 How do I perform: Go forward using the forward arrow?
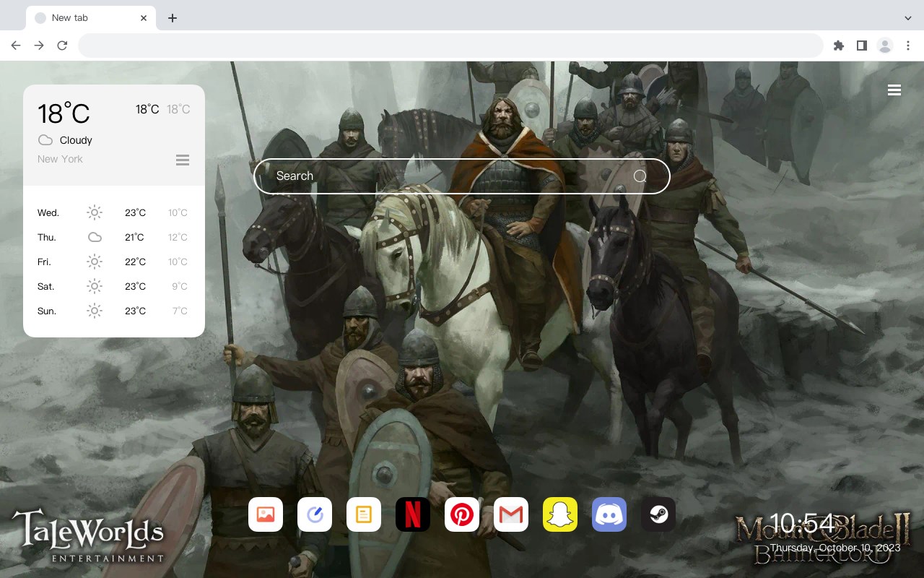39,46
